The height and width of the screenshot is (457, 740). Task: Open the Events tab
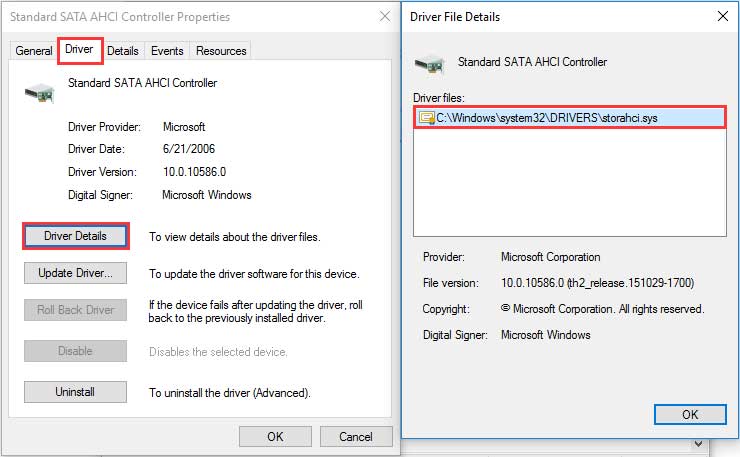click(x=167, y=51)
